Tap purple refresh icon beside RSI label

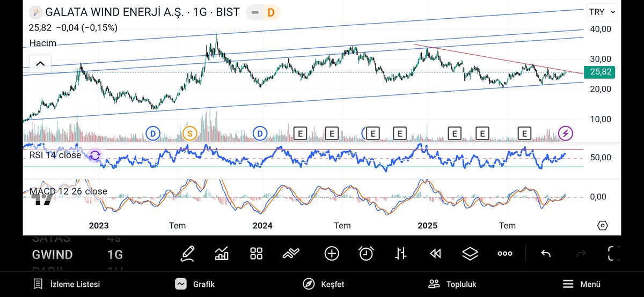pos(95,155)
